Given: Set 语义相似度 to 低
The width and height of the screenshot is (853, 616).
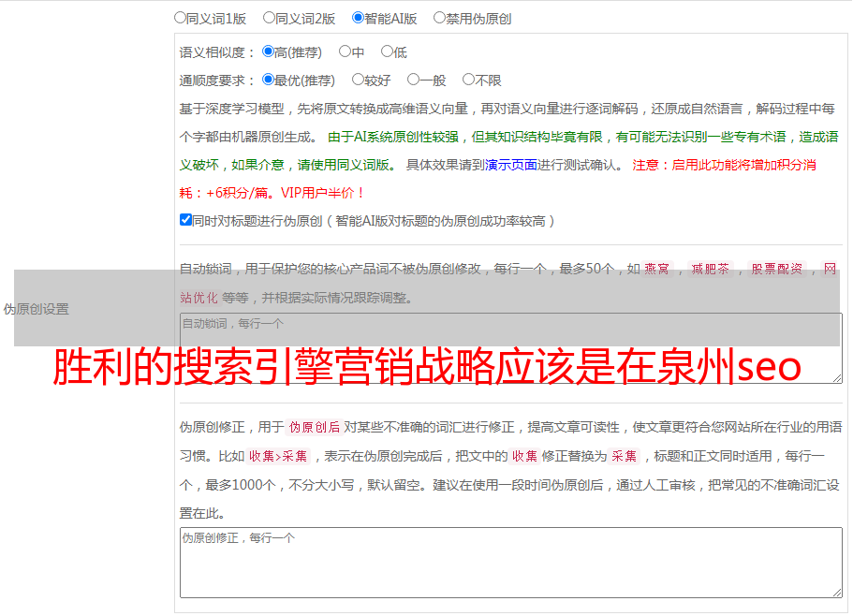Looking at the screenshot, I should (x=387, y=51).
